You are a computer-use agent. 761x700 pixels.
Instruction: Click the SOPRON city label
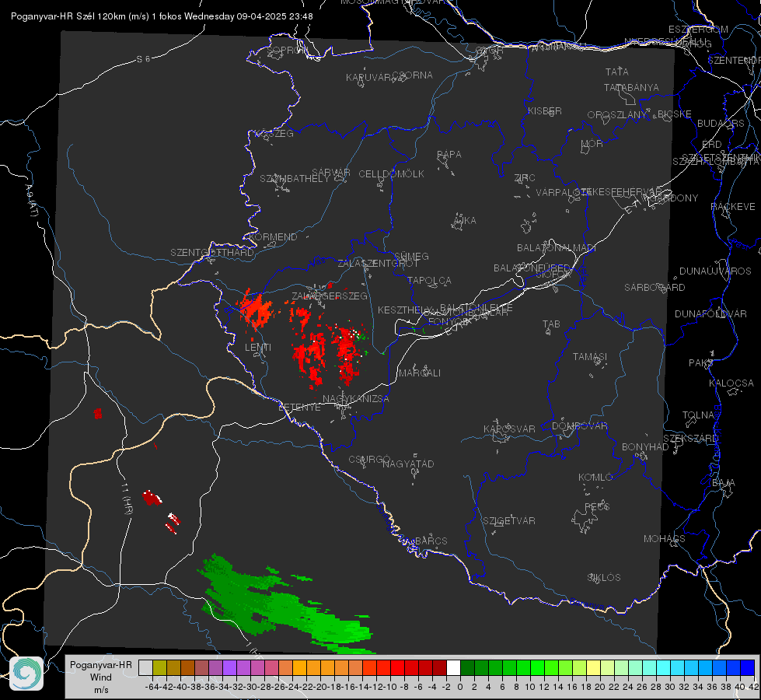point(288,50)
